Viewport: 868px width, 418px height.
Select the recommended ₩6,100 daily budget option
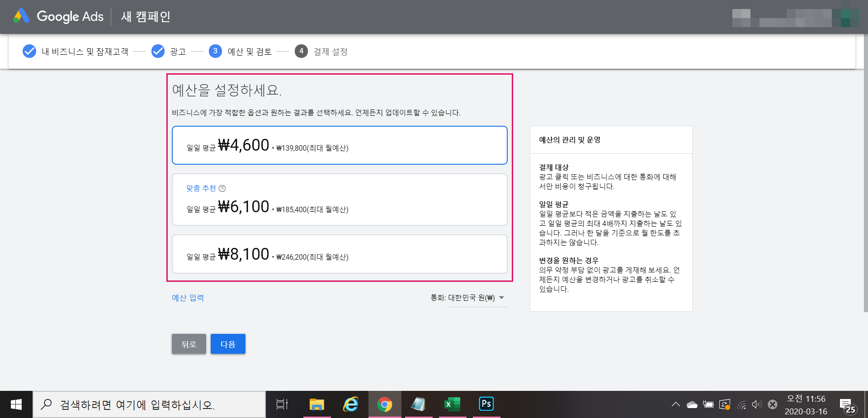340,199
